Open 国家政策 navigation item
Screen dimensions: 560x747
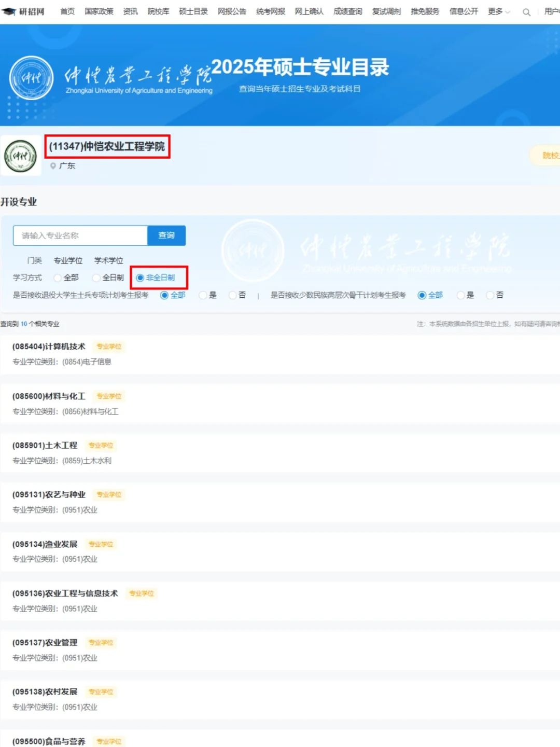click(x=99, y=11)
